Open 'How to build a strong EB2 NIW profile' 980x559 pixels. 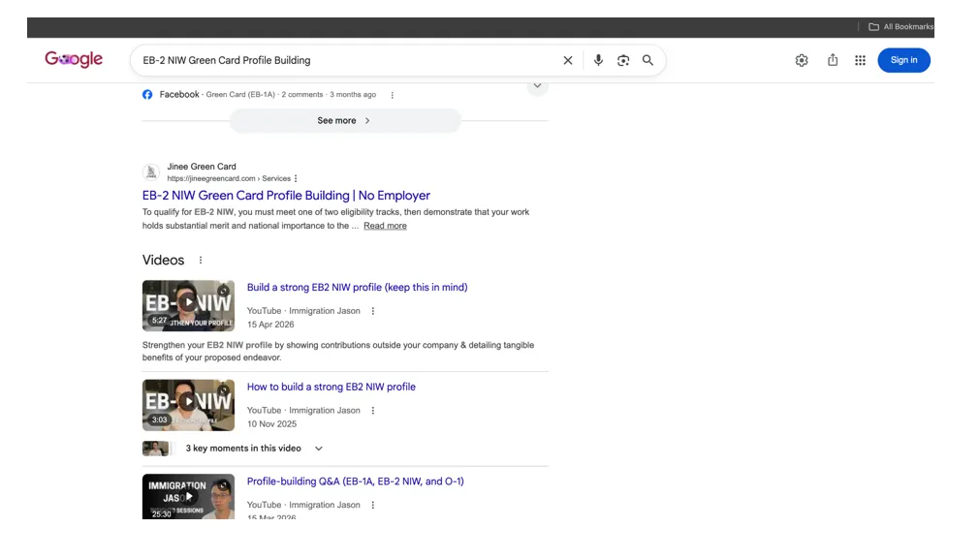tap(332, 387)
